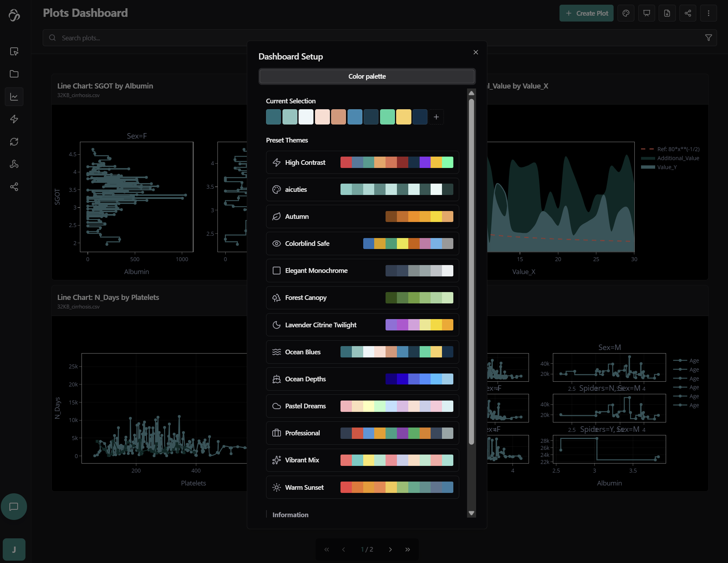Click the refresh sync sidebar icon
This screenshot has width=728, height=563.
click(x=14, y=142)
